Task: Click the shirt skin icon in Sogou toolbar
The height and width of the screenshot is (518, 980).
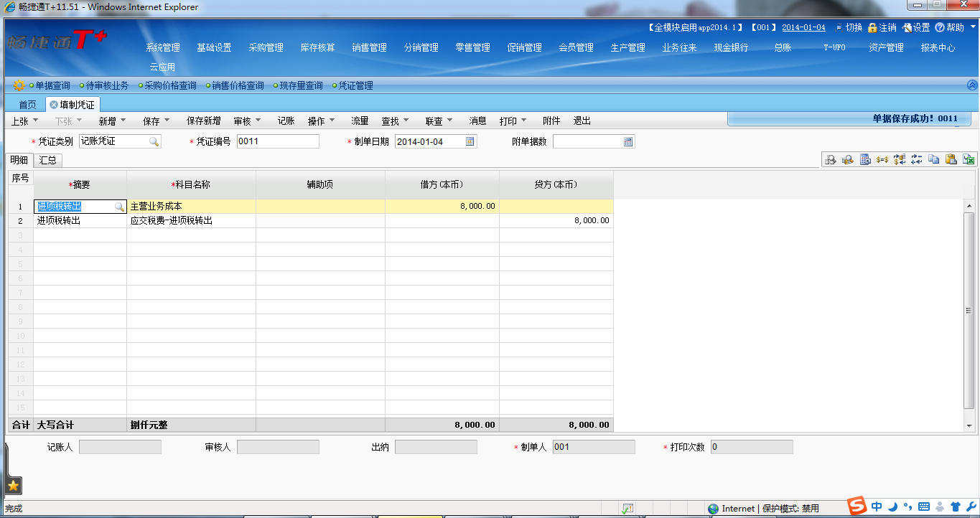Action: [955, 507]
